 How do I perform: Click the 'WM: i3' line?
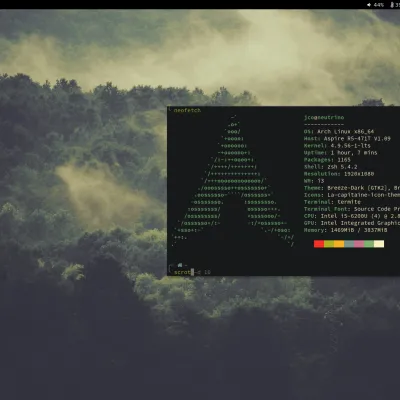click(x=314, y=181)
